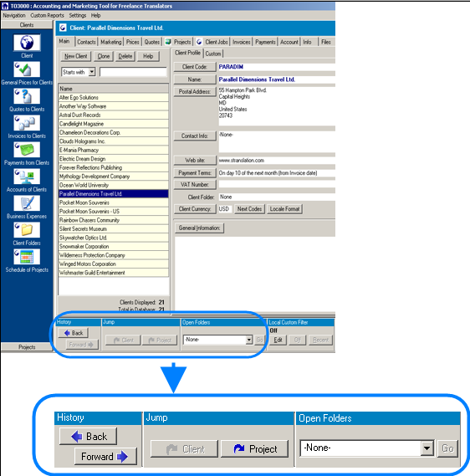Open Accounts of Clients icon

pos(27,176)
